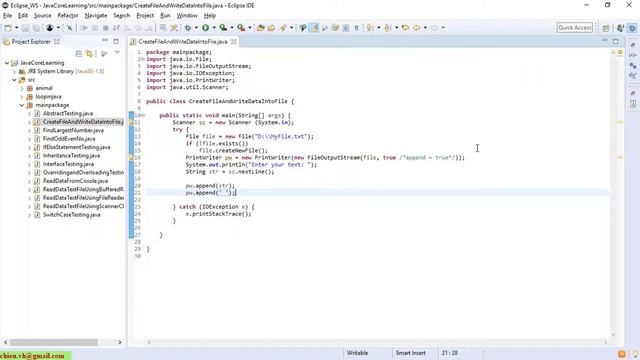Select InterfaceTesting.java in the tree
The width and height of the screenshot is (640, 360).
coord(68,164)
